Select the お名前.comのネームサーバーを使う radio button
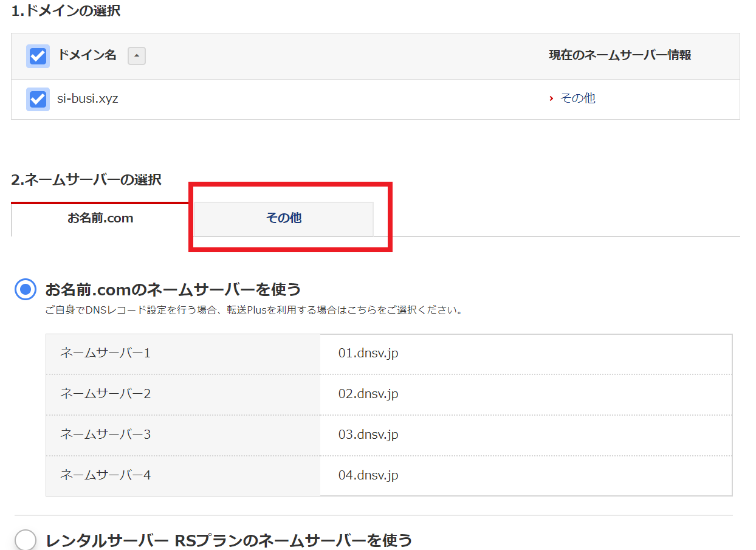The width and height of the screenshot is (756, 550). click(x=26, y=289)
